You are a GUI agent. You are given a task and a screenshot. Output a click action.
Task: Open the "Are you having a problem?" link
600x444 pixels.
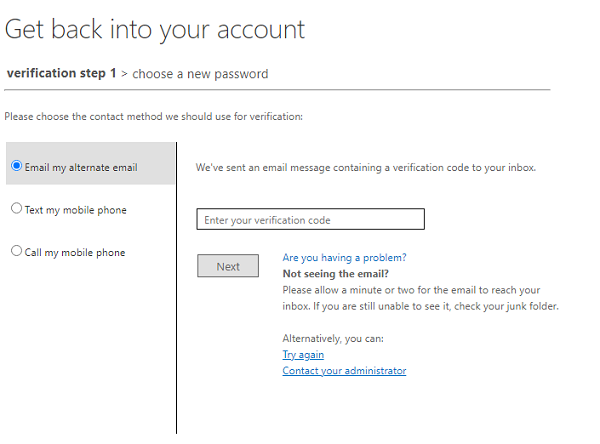[x=344, y=257]
